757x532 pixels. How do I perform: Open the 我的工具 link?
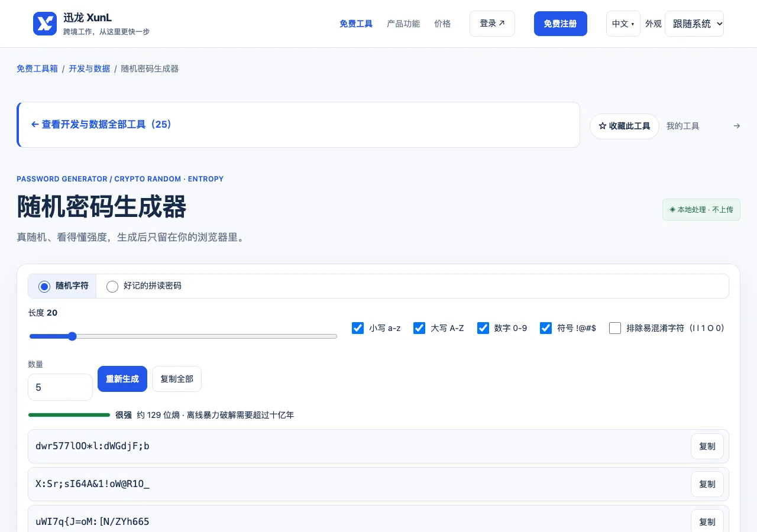tap(682, 126)
